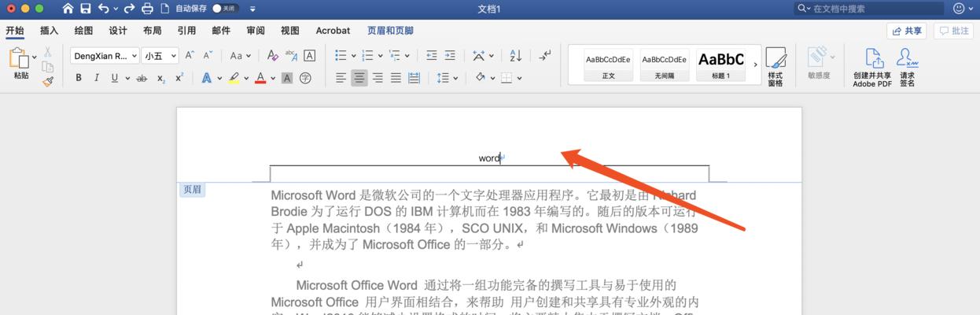
Task: Redo the last action
Action: (x=129, y=9)
